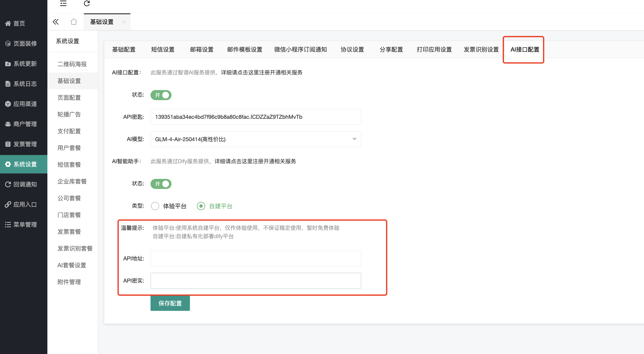Close the 基础设置 page tab
This screenshot has height=354, width=644.
click(123, 22)
